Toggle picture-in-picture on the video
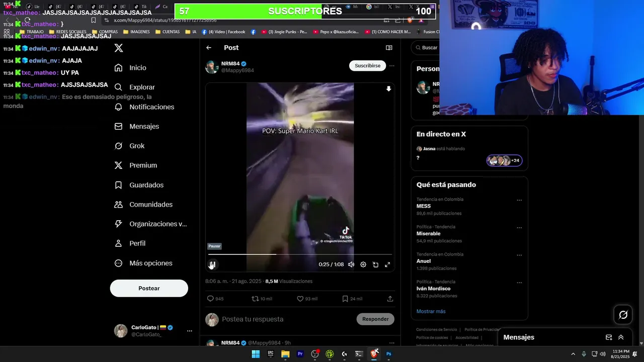This screenshot has width=644, height=362. (x=375, y=264)
